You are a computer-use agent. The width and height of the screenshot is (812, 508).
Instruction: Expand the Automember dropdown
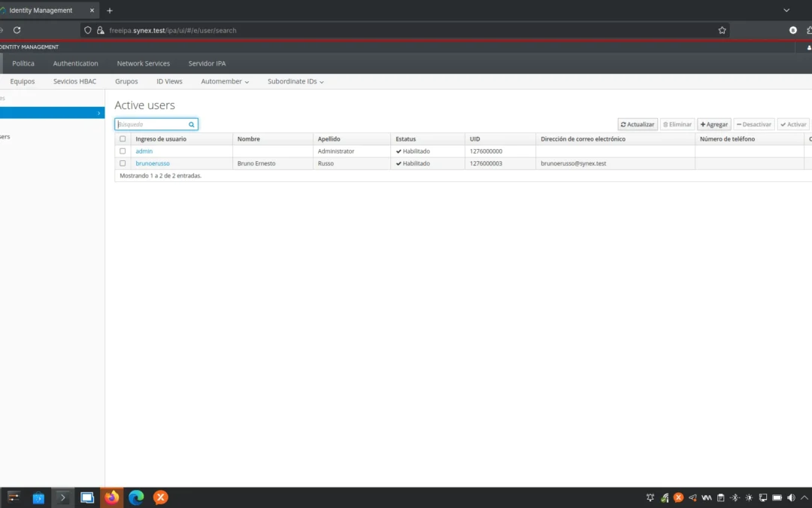pos(224,81)
